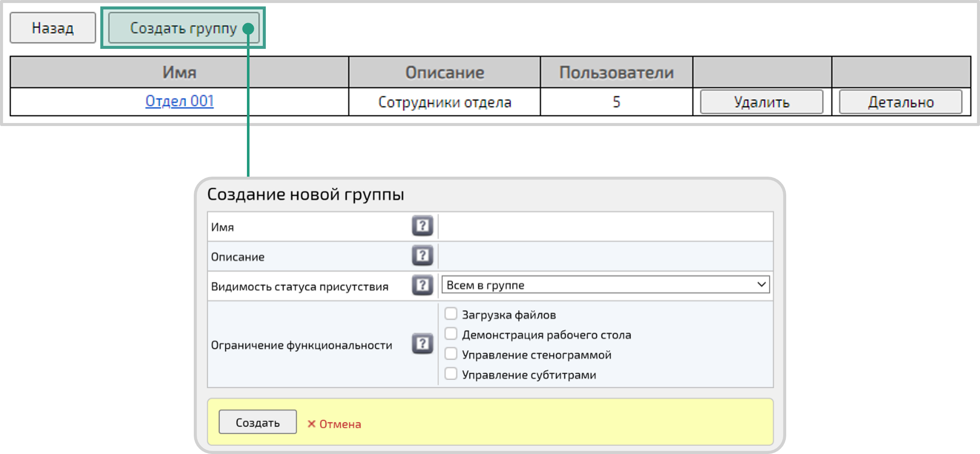980x454 pixels.
Task: Open details via the Детально button
Action: (x=900, y=102)
